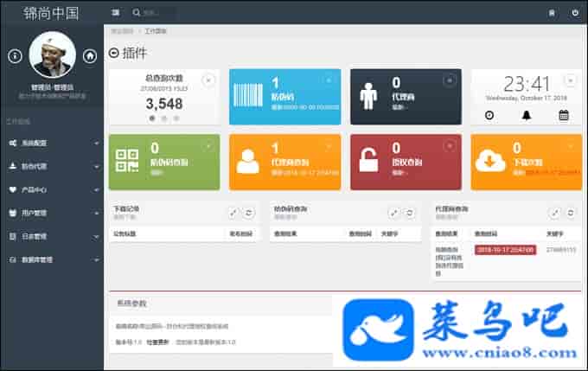The image size is (588, 371).
Task: Click the barcode icon on blue card
Action: [248, 95]
